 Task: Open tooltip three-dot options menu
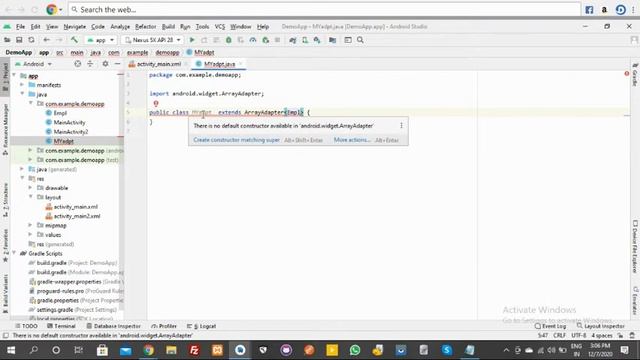[x=401, y=126]
